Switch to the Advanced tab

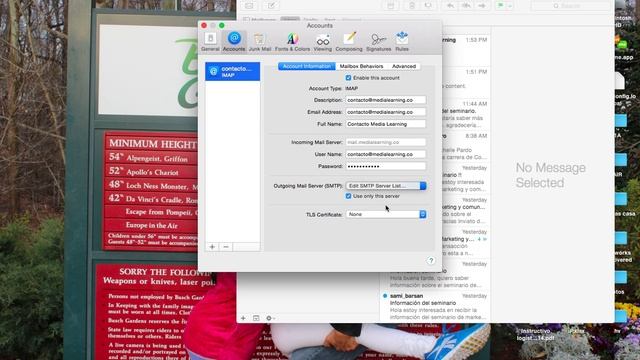point(404,66)
